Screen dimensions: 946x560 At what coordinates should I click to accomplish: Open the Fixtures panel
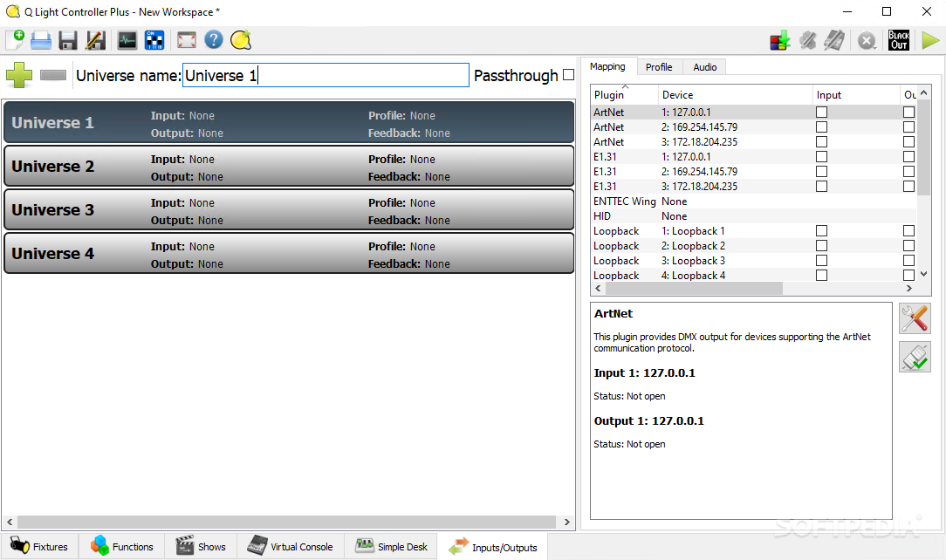40,546
